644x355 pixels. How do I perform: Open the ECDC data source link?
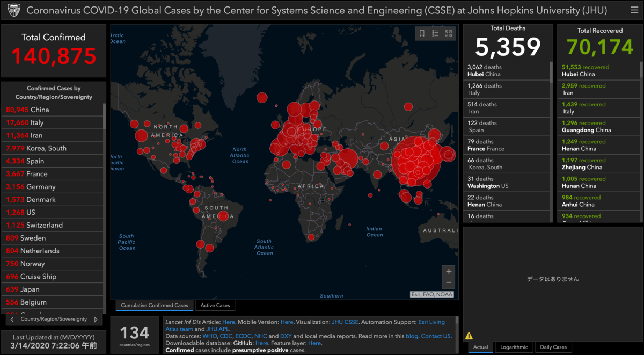pyautogui.click(x=243, y=336)
